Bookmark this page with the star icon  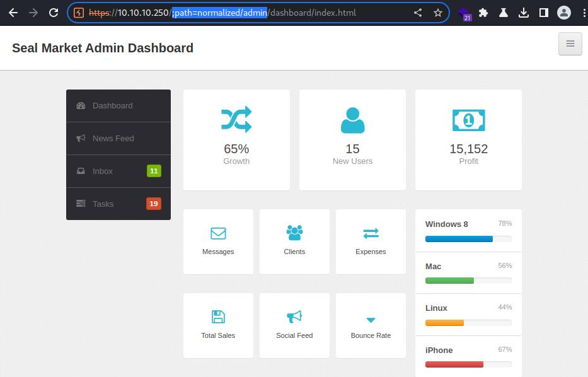(x=437, y=13)
